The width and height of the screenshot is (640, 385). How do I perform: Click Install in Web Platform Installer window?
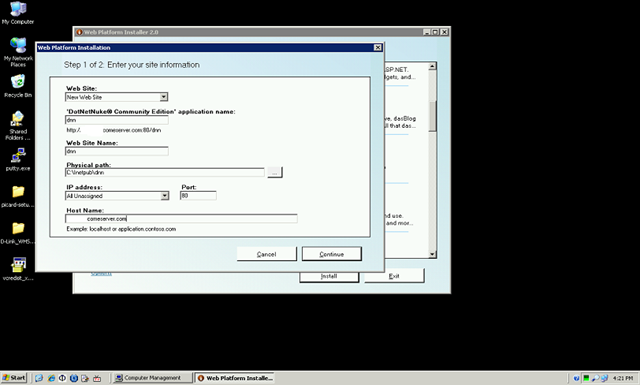(329, 276)
